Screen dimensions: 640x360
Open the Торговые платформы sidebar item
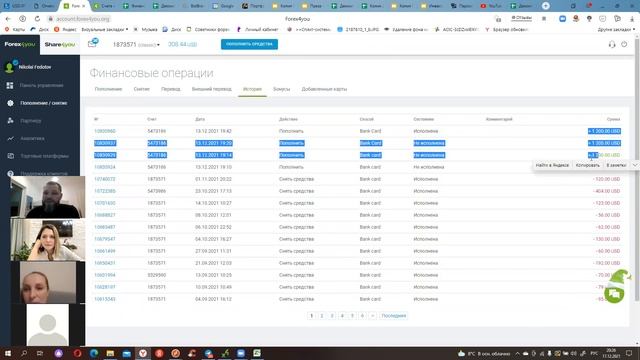(x=44, y=156)
